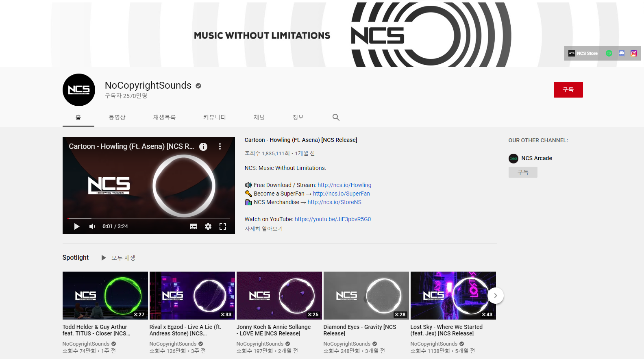Click the video title in the player overlay
Screen dimensions: 644x359
coord(131,146)
